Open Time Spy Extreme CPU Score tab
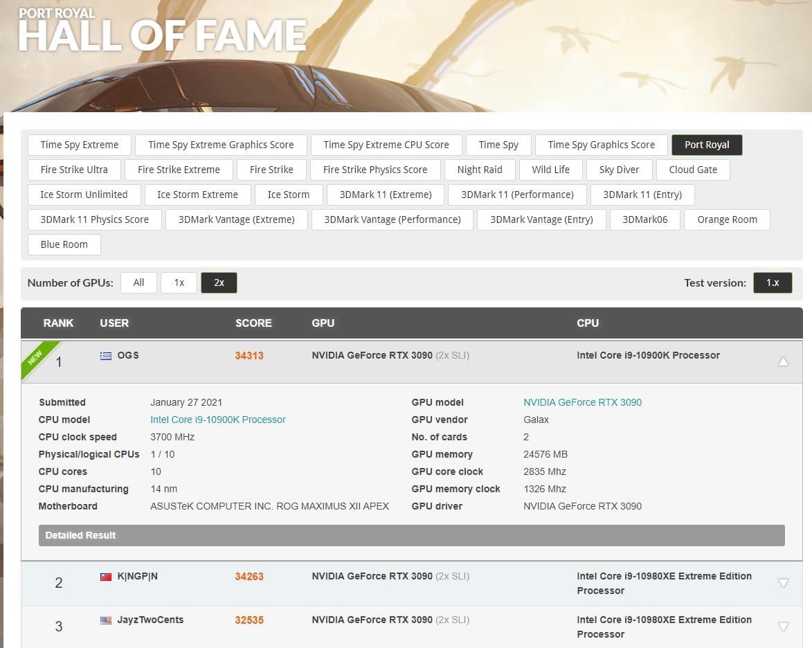The height and width of the screenshot is (648, 812). click(x=386, y=145)
